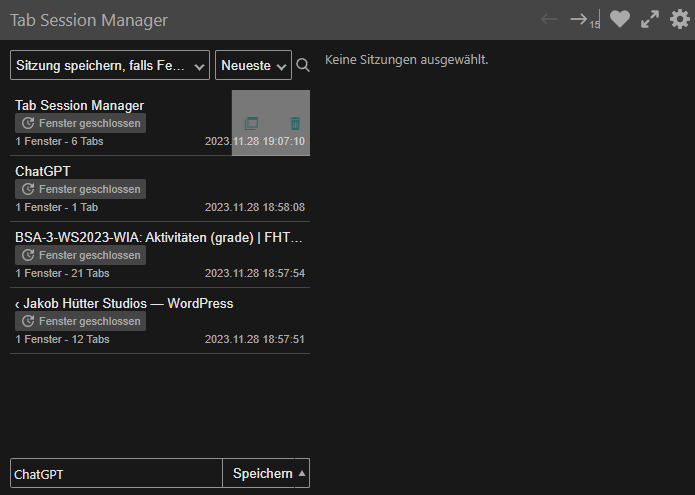This screenshot has width=695, height=495.
Task: Click the Tab Session Manager header title
Action: (89, 20)
